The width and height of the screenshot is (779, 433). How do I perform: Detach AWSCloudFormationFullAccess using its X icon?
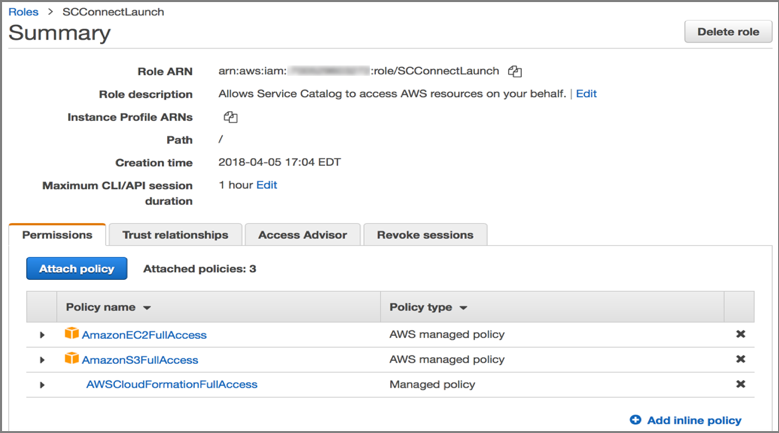click(740, 384)
